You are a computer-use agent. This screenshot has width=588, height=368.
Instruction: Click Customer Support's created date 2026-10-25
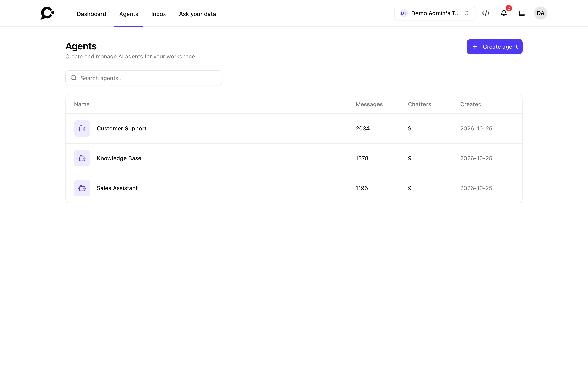(x=476, y=128)
